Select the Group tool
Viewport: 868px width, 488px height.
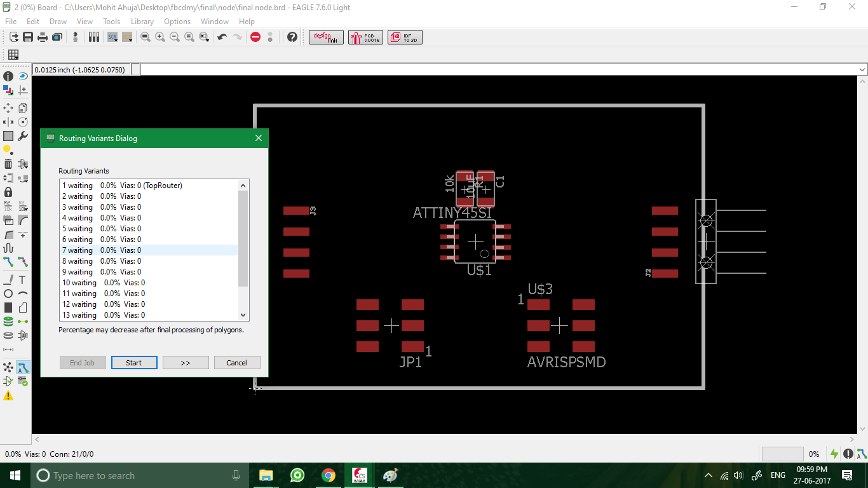8,136
